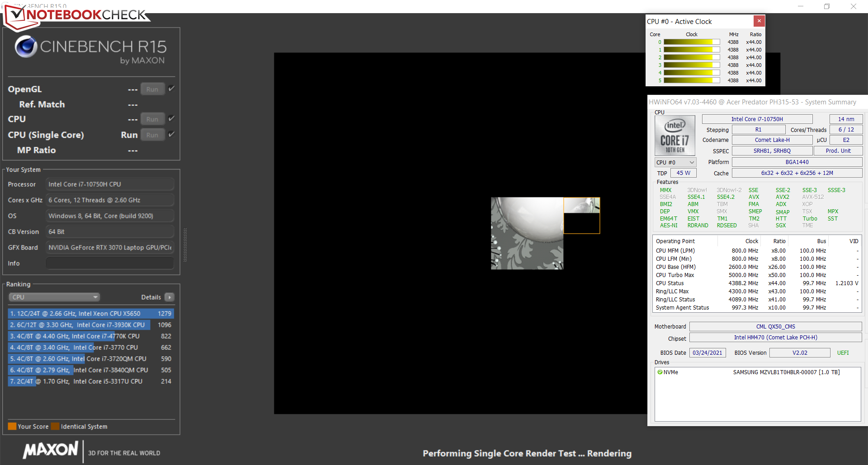This screenshot has width=868, height=465.
Task: Click the 45 W TDP value
Action: tap(684, 173)
